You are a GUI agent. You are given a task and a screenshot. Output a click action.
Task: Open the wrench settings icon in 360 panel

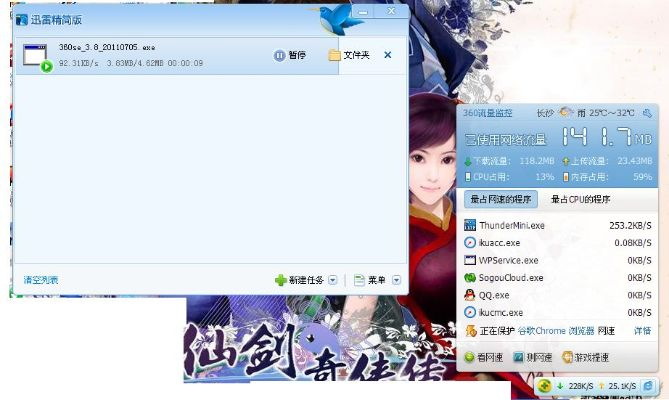647,113
